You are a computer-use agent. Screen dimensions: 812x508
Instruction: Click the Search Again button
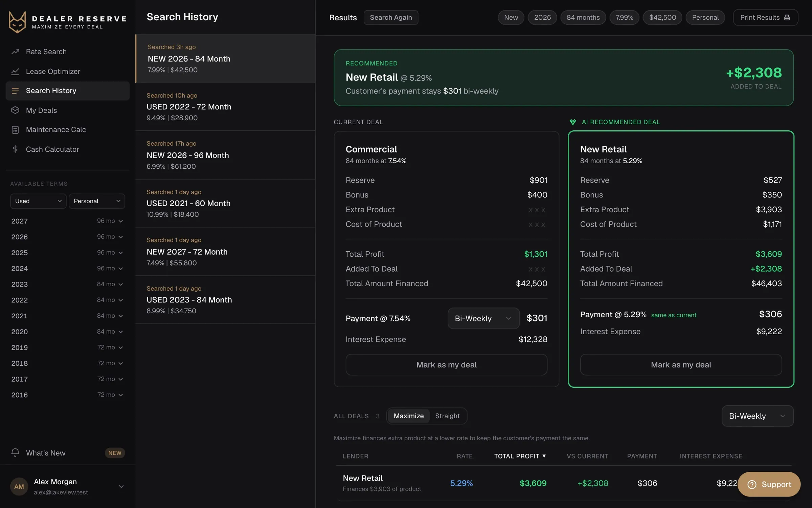click(391, 18)
